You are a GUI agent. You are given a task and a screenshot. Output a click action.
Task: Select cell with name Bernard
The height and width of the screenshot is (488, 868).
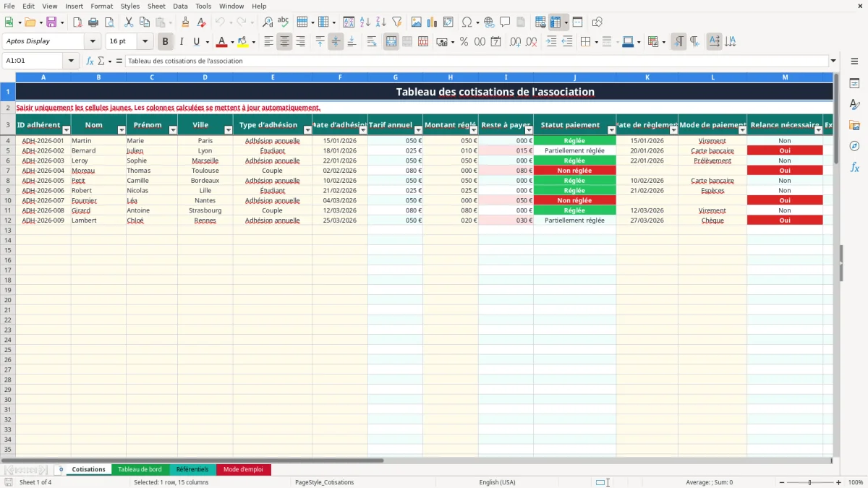[x=98, y=150]
